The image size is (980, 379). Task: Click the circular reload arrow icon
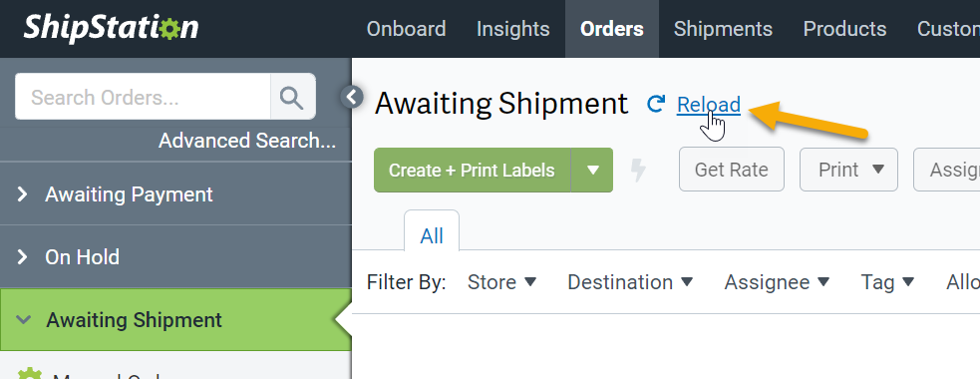pyautogui.click(x=655, y=104)
